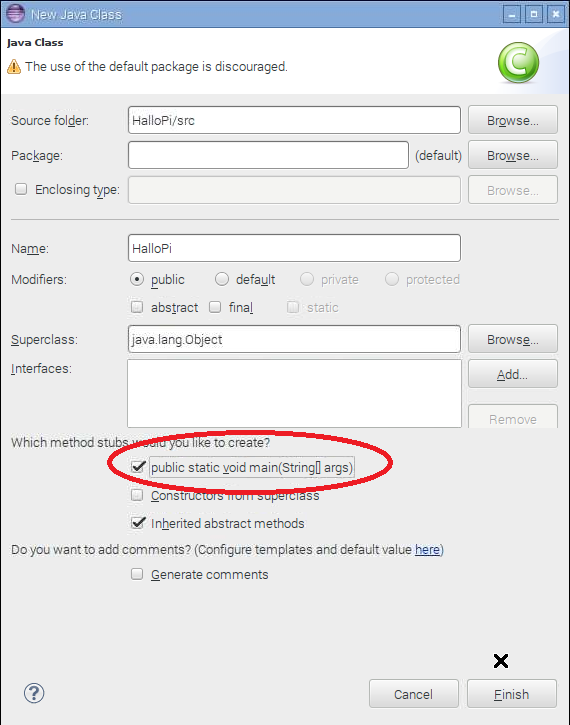The height and width of the screenshot is (725, 570).
Task: Enable Constructors from superclass checkbox
Action: [137, 495]
